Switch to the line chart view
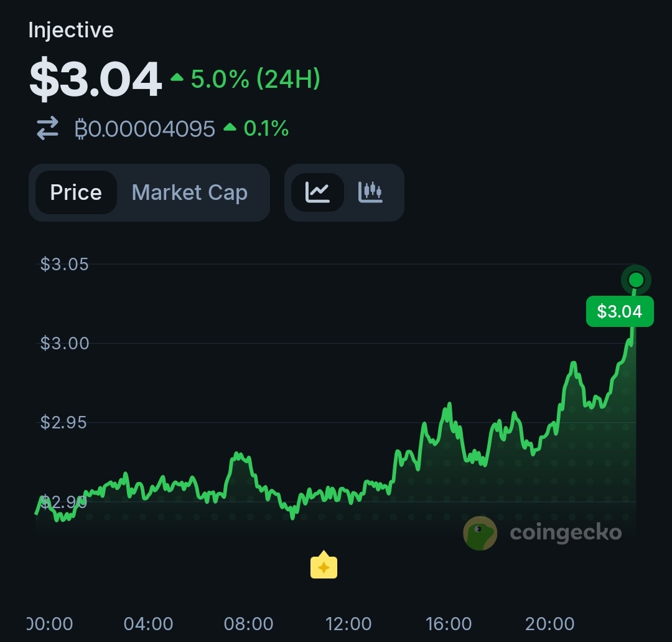This screenshot has height=642, width=672. 317,192
